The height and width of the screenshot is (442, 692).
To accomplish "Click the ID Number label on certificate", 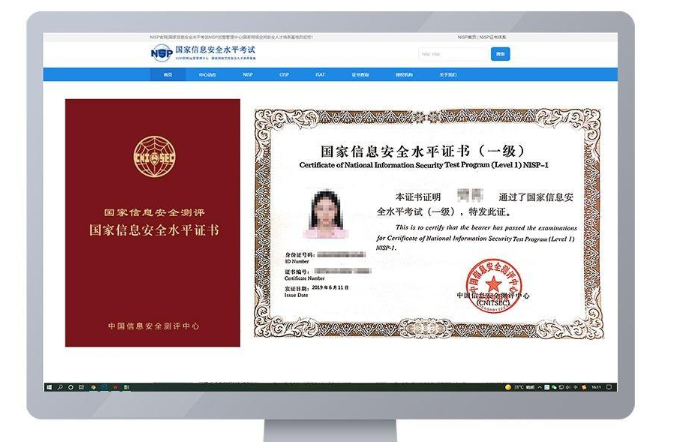I will 297,261.
